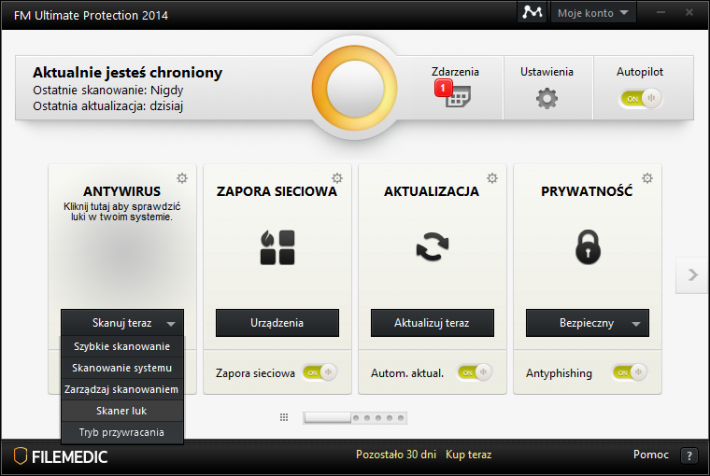Go to next modules page arrow
This screenshot has width=710, height=476.
(692, 275)
